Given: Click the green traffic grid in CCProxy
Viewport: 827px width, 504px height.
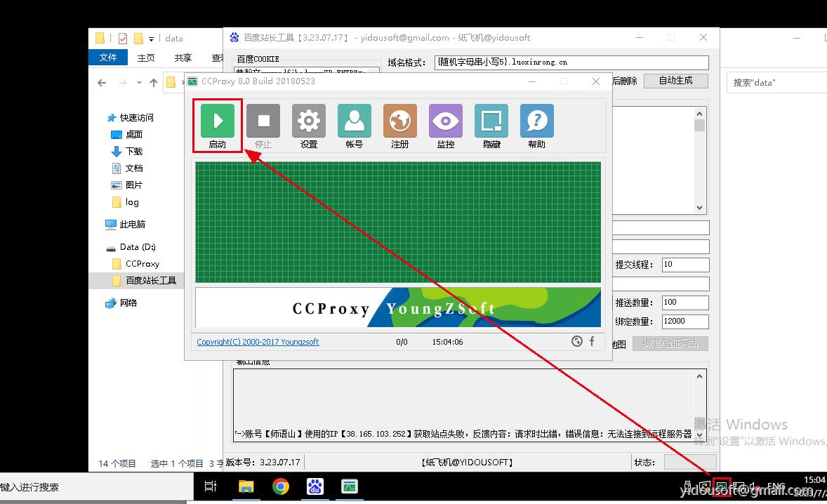Looking at the screenshot, I should pos(398,223).
